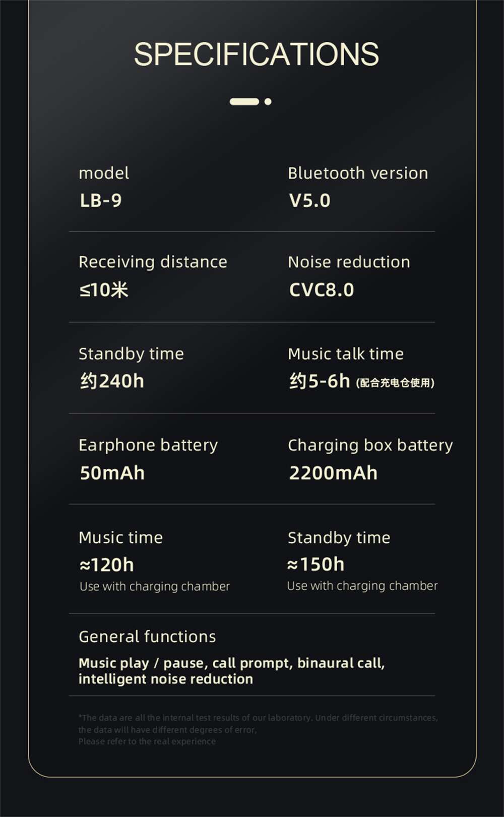Click the ≈150h standby time value
The height and width of the screenshot is (817, 504).
point(316,564)
